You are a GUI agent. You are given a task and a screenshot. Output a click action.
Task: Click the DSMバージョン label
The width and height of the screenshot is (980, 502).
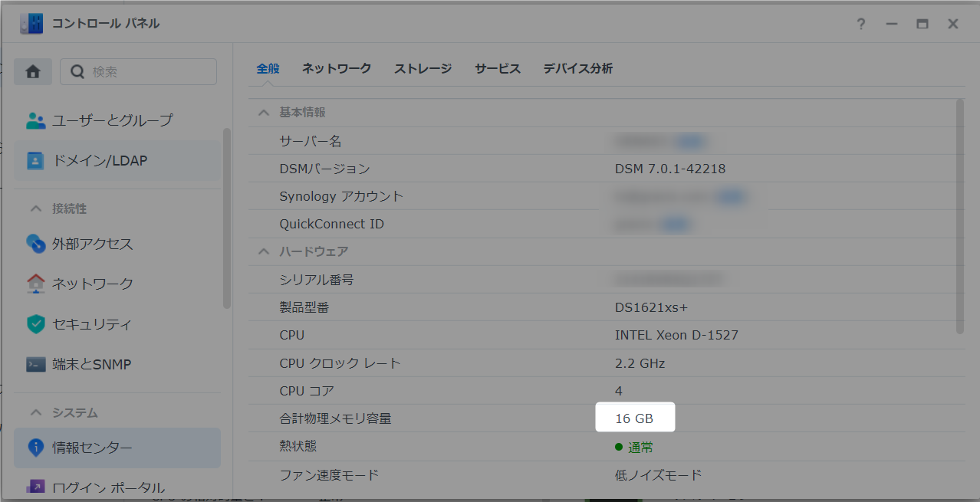325,169
